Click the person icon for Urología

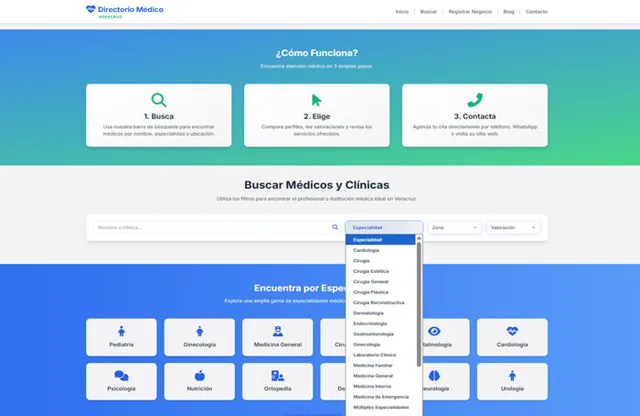point(512,376)
